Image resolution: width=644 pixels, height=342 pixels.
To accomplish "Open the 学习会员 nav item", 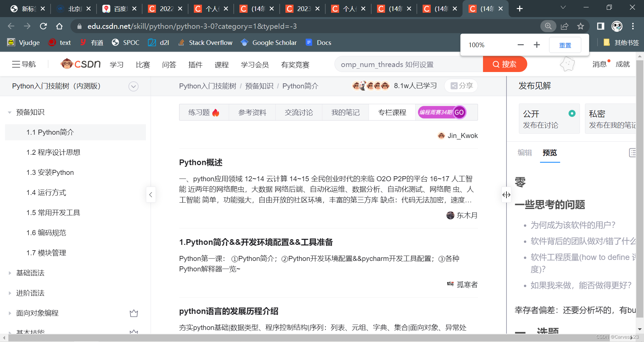I will coord(255,64).
